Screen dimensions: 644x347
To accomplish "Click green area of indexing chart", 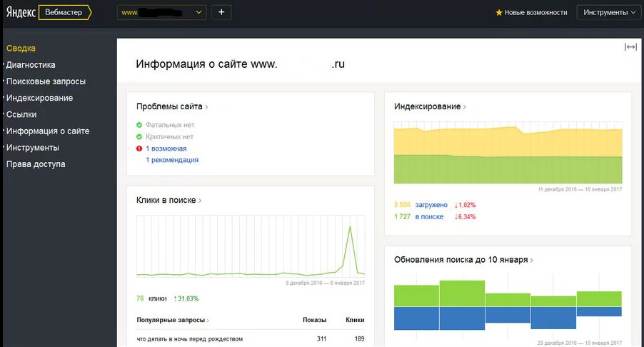I will click(x=508, y=169).
